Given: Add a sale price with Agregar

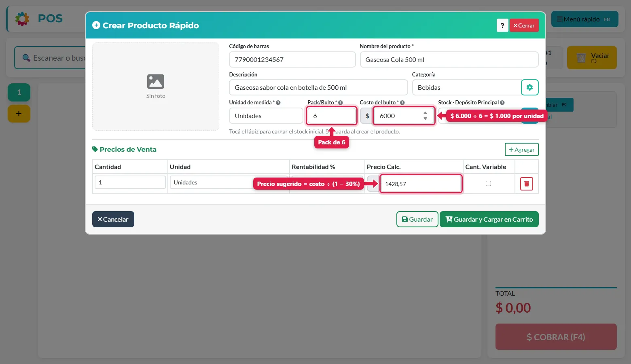Looking at the screenshot, I should tap(521, 150).
